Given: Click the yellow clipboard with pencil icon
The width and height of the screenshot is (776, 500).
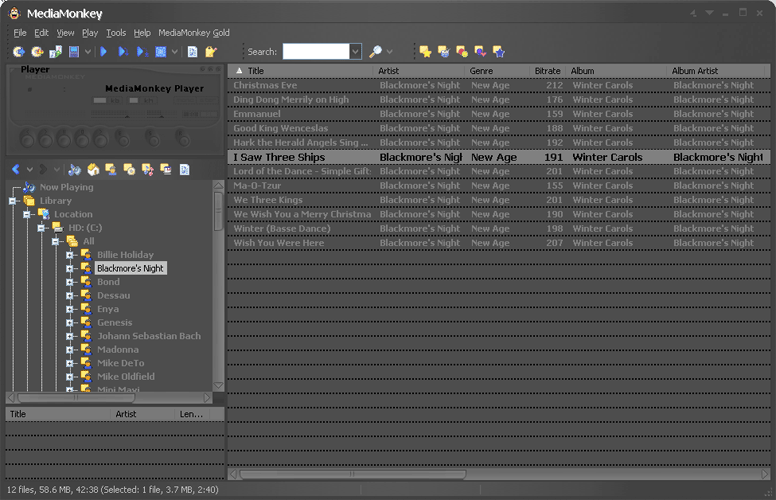Looking at the screenshot, I should point(211,51).
